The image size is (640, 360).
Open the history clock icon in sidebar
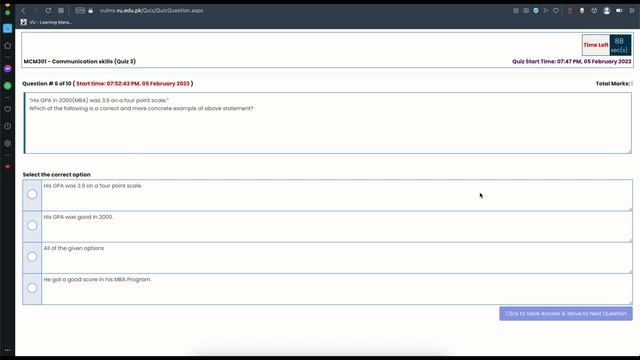[x=8, y=126]
